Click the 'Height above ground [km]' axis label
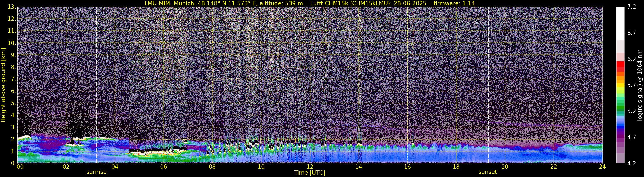 click(x=3, y=85)
